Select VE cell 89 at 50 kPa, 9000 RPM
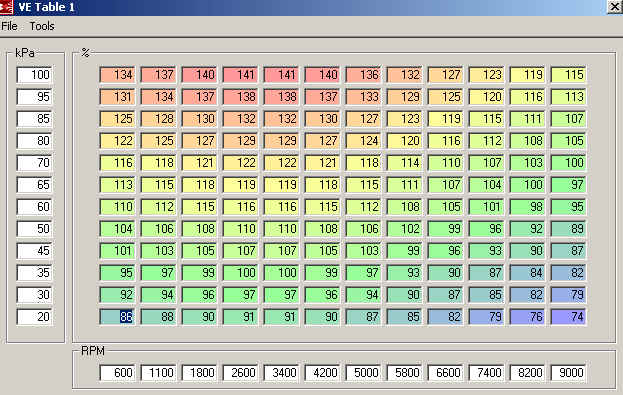 [x=569, y=229]
